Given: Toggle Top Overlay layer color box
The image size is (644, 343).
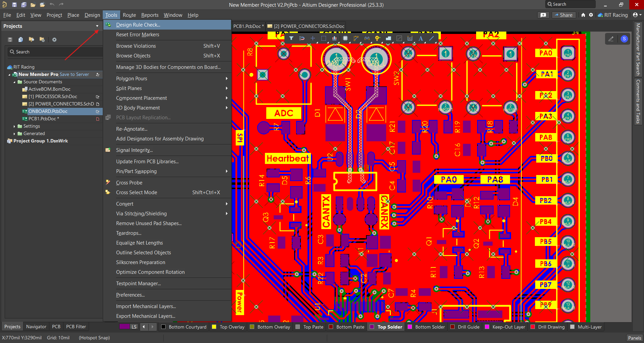Looking at the screenshot, I should (x=214, y=327).
